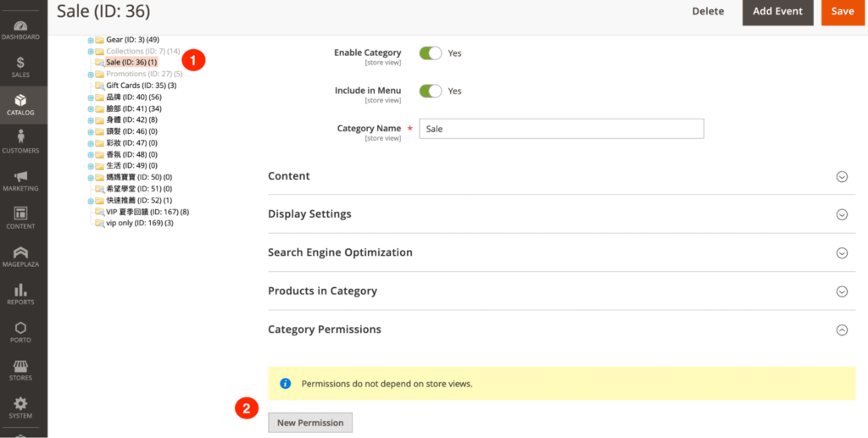Click the blue info icon in permissions notice

285,383
